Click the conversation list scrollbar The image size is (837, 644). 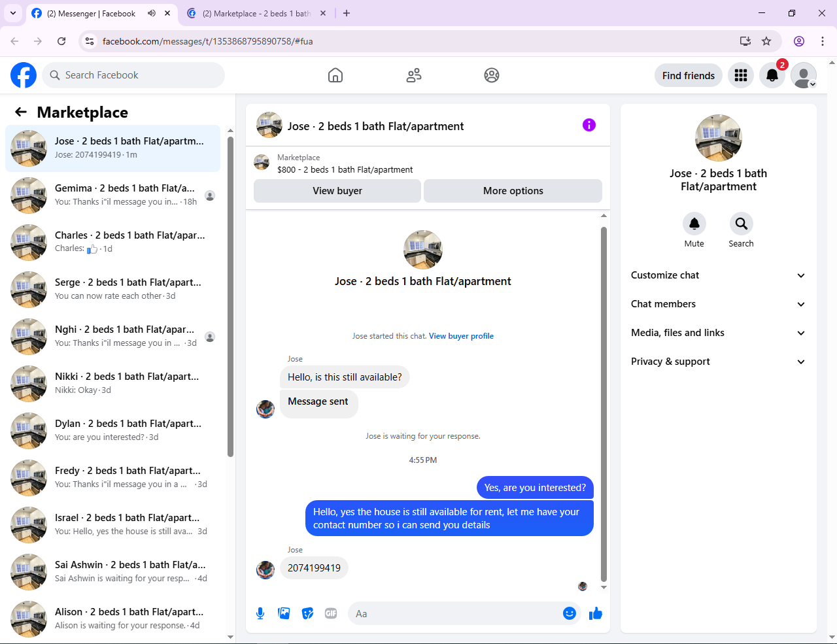tap(230, 296)
